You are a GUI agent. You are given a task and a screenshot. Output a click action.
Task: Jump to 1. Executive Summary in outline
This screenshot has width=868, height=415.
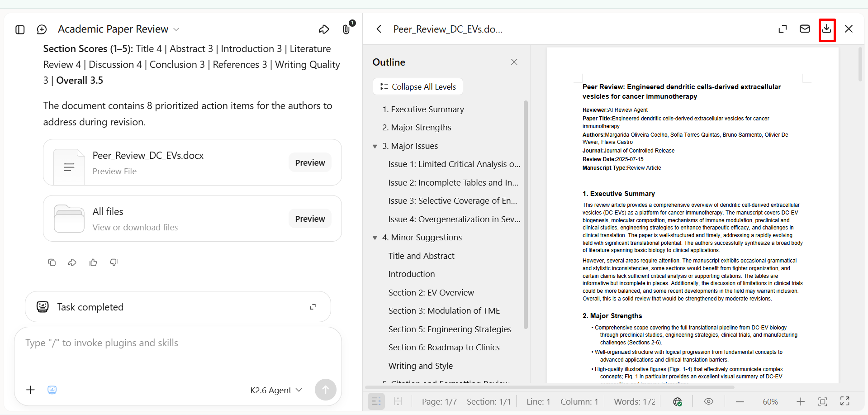[x=423, y=109]
